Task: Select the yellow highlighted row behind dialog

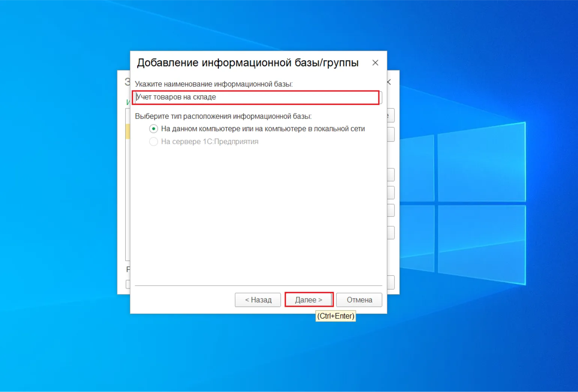Action: click(128, 131)
